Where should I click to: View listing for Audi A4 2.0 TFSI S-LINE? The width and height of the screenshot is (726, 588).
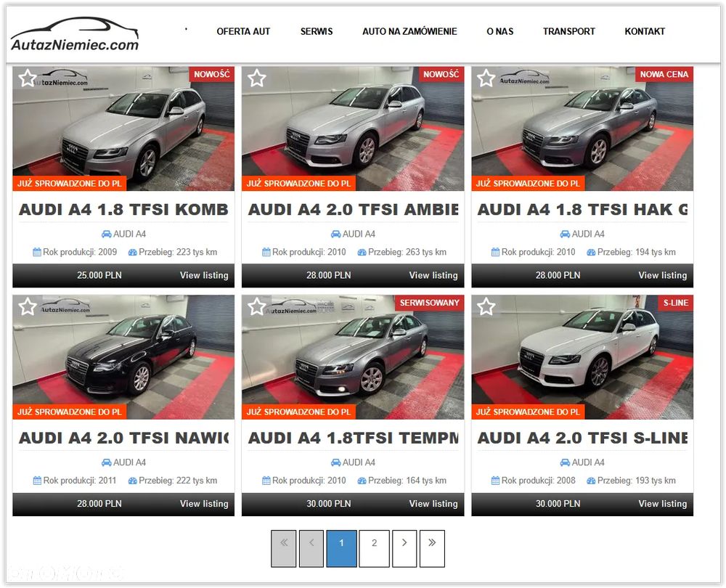[663, 504]
